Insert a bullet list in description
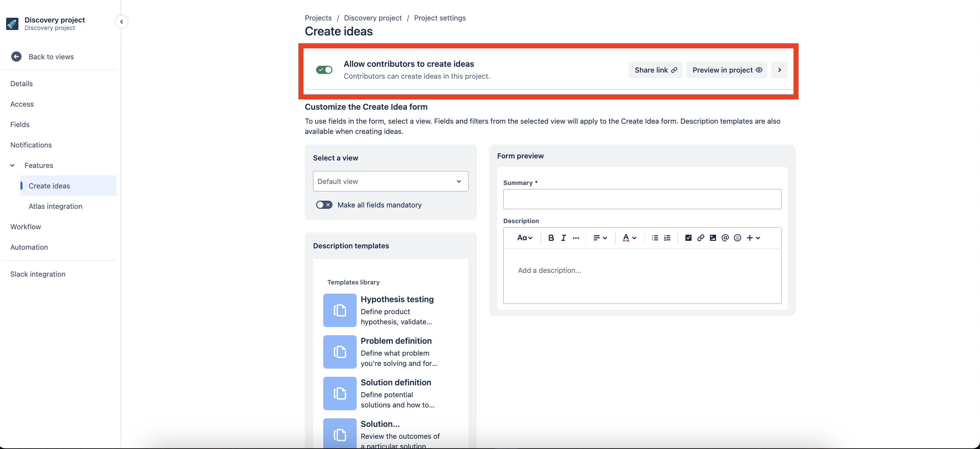The height and width of the screenshot is (449, 980). point(655,238)
